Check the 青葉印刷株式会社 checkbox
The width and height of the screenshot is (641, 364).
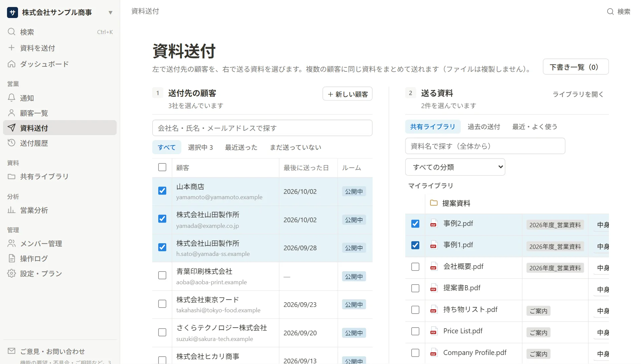[162, 275]
